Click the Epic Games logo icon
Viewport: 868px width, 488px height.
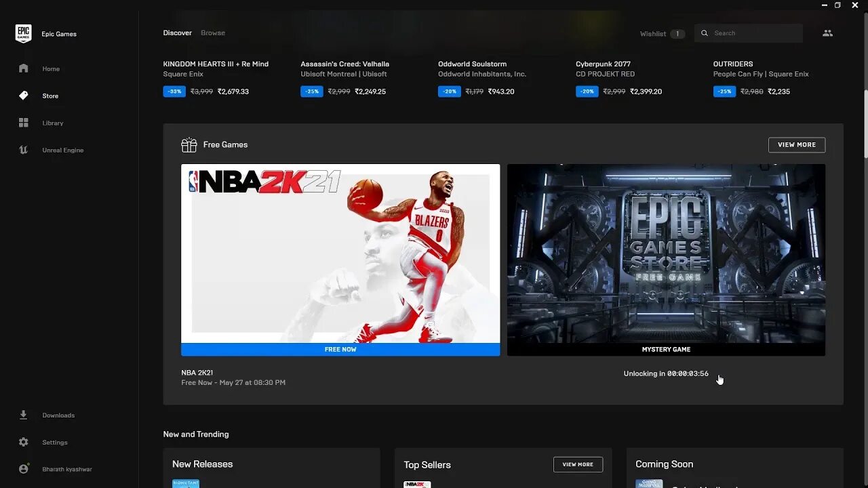(x=24, y=34)
